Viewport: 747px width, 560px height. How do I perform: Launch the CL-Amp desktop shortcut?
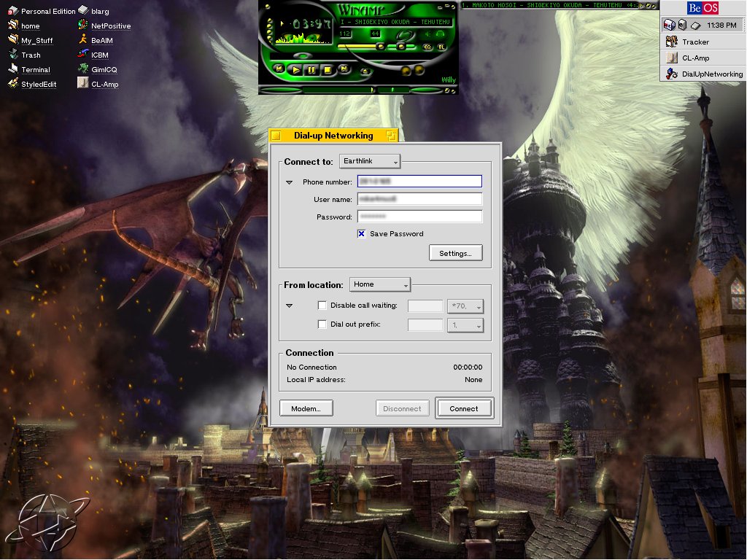pos(83,83)
